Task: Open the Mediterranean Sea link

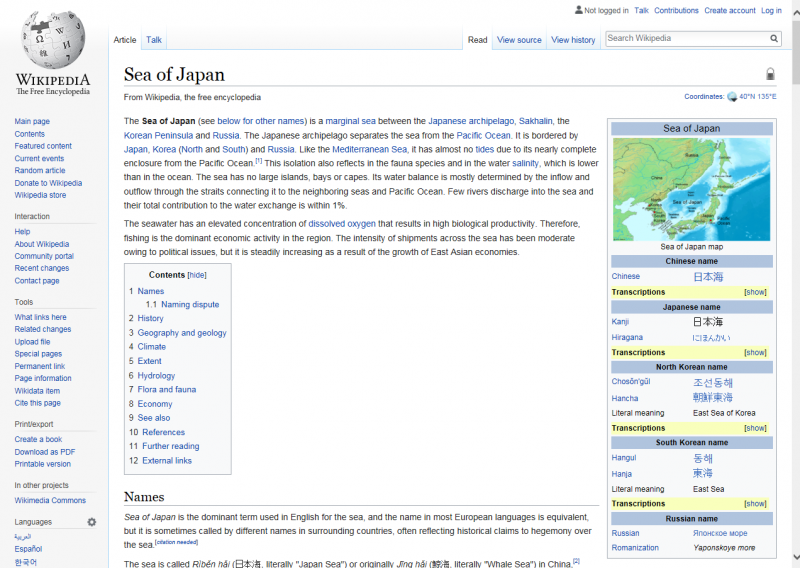Action: pos(369,149)
